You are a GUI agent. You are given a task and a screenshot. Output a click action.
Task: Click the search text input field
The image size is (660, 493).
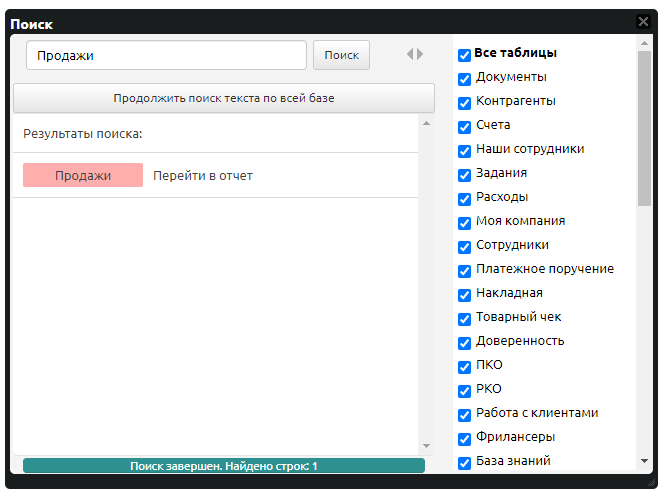point(166,56)
